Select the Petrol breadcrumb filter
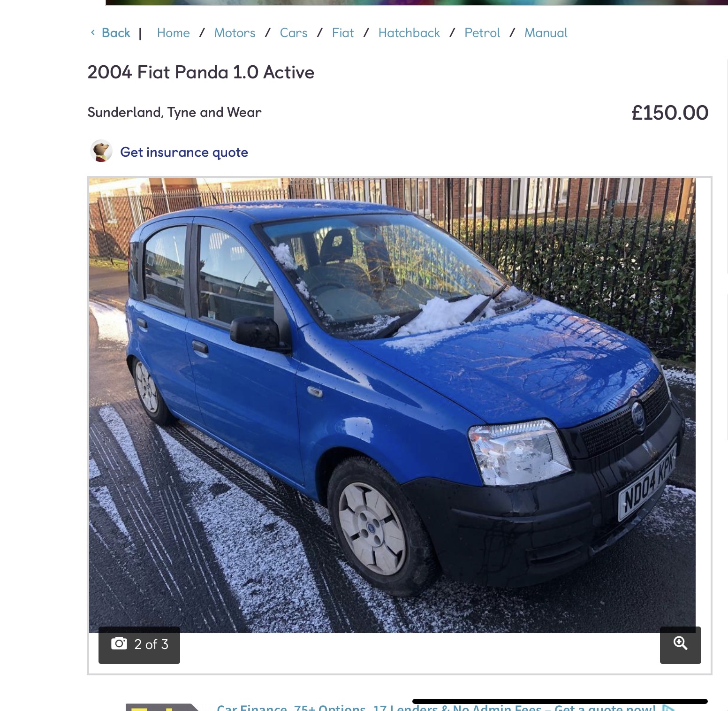 (x=482, y=33)
